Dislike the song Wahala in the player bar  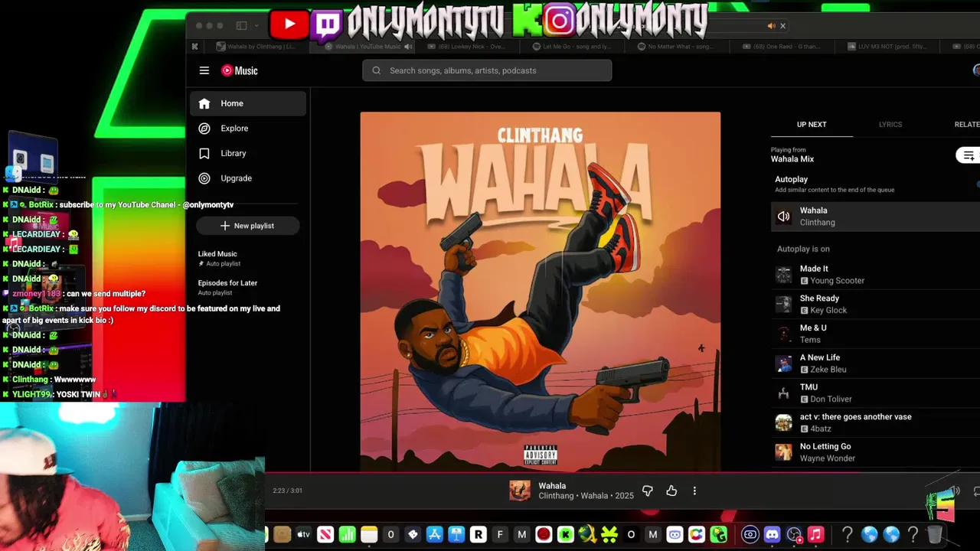[648, 491]
